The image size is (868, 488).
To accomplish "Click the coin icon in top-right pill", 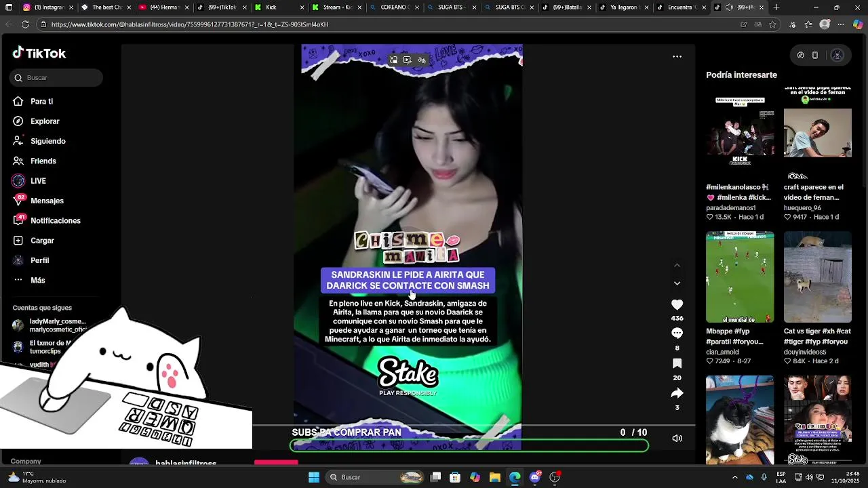I will pyautogui.click(x=800, y=56).
